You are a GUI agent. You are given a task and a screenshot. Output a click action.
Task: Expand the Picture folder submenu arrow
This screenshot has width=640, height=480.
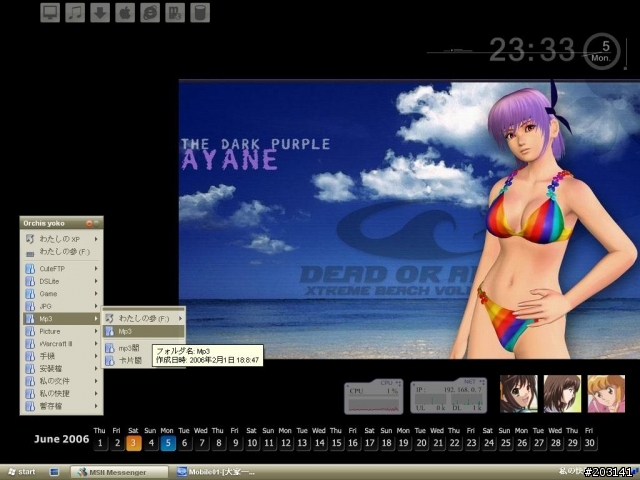[x=96, y=331]
